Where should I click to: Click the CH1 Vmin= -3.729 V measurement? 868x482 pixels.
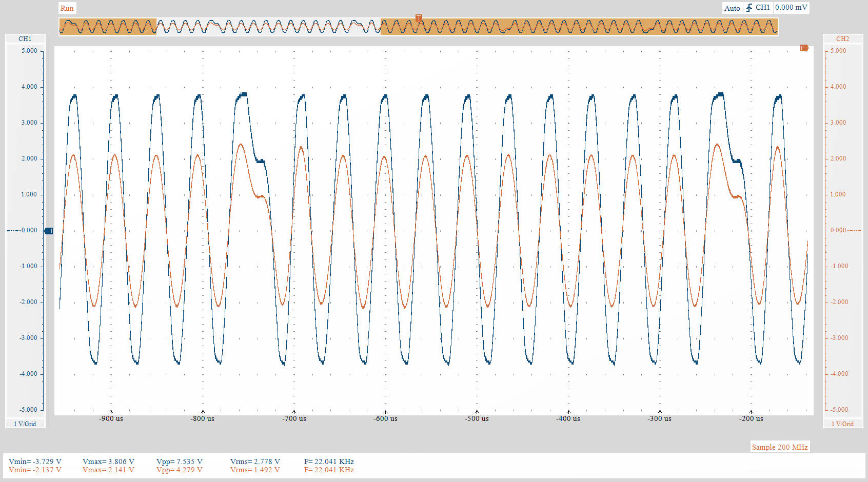(x=35, y=462)
